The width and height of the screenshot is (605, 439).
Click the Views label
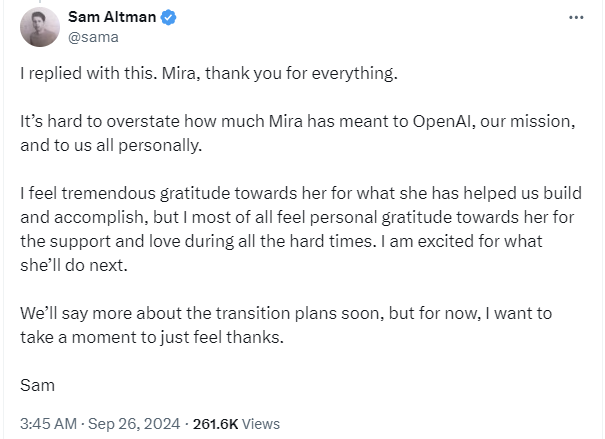(x=260, y=424)
